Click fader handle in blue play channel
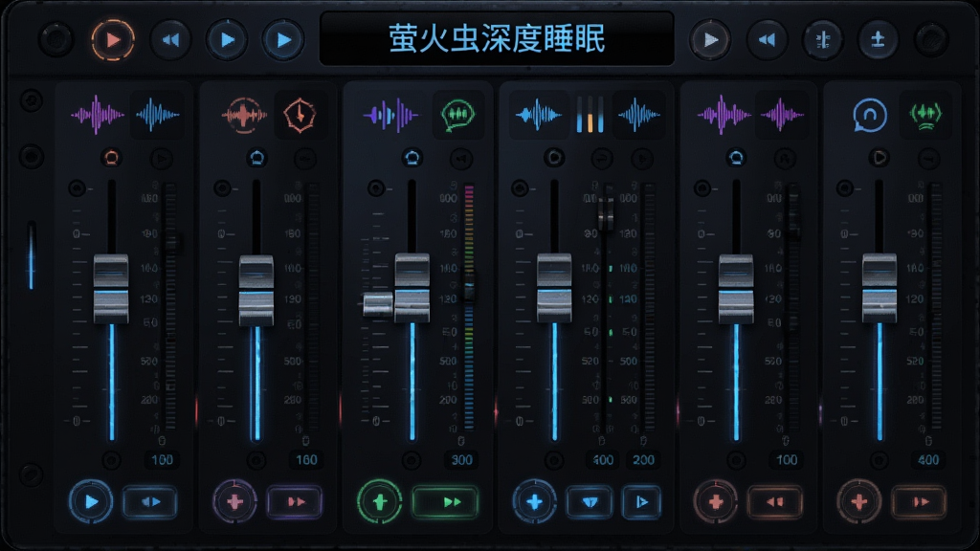 [x=111, y=289]
